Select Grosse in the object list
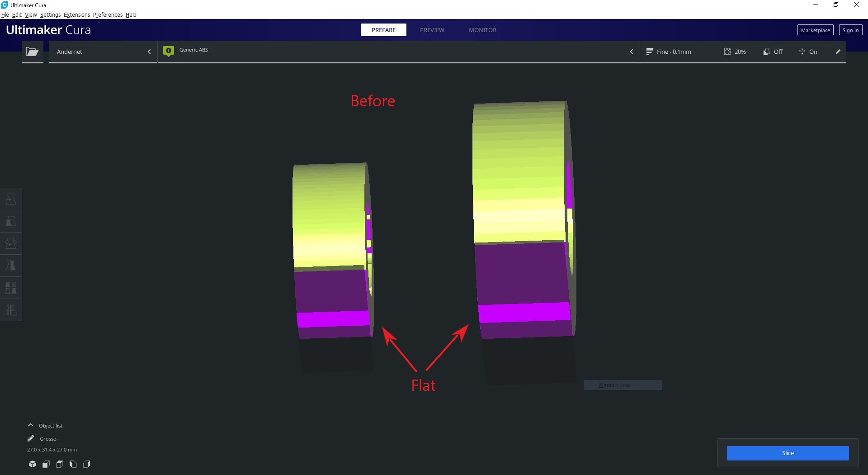This screenshot has width=868, height=475. tap(48, 439)
